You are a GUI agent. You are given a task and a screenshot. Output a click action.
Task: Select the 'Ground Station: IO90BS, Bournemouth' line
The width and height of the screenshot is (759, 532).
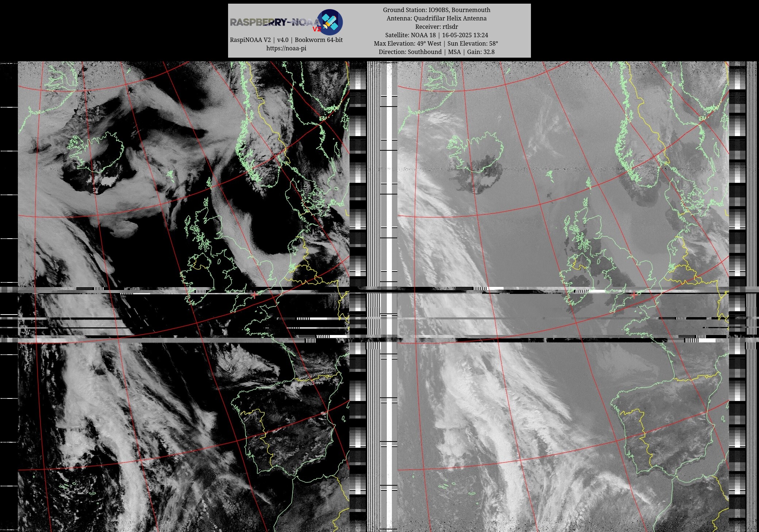click(436, 10)
